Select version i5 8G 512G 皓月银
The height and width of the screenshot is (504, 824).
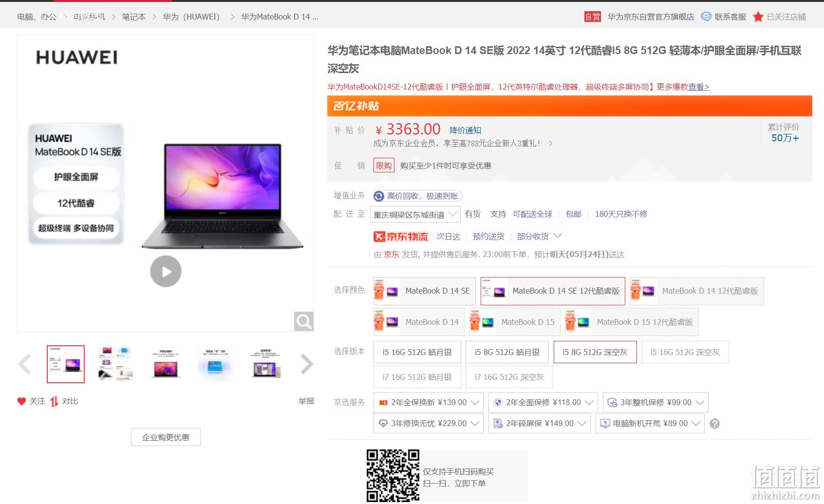pos(507,352)
